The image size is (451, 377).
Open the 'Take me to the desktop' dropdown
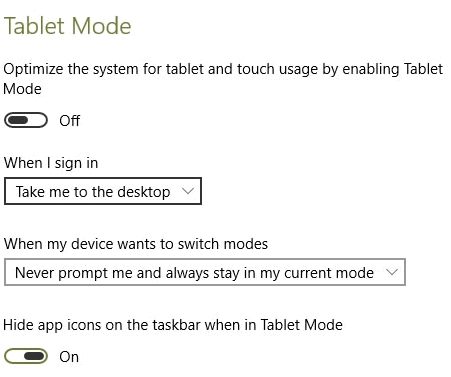(x=103, y=191)
